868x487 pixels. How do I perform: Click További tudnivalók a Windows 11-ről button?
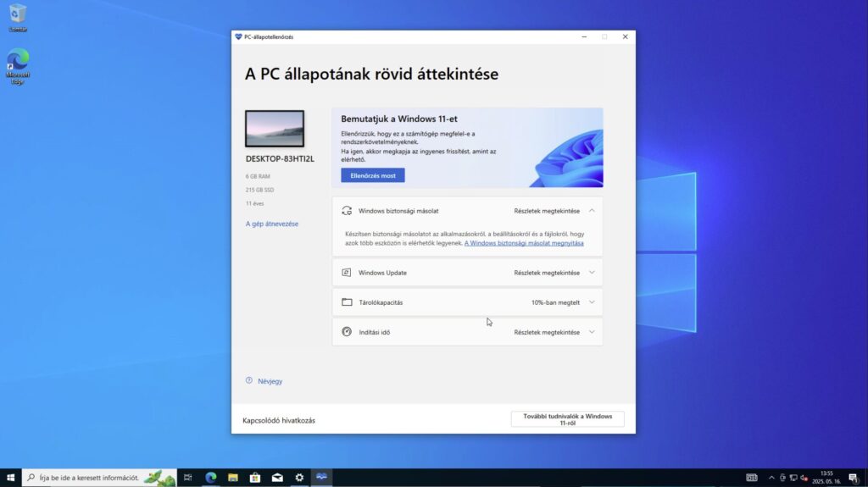click(x=567, y=419)
